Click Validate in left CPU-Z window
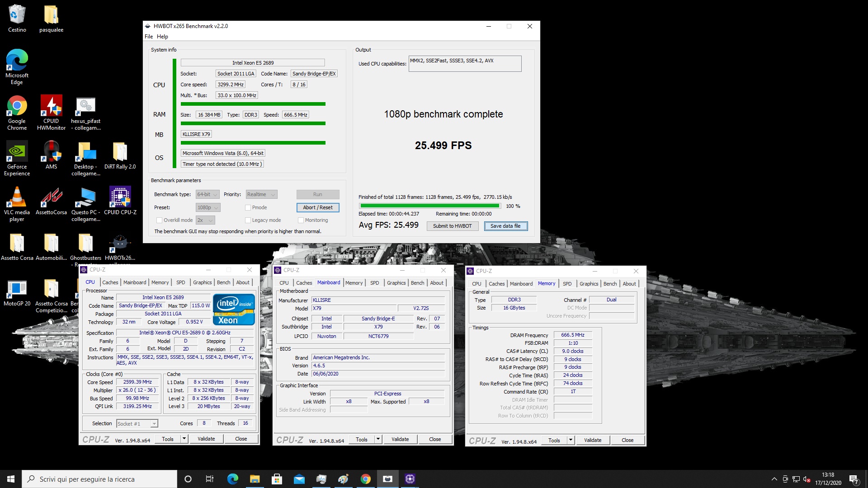The image size is (868, 488). pyautogui.click(x=206, y=439)
